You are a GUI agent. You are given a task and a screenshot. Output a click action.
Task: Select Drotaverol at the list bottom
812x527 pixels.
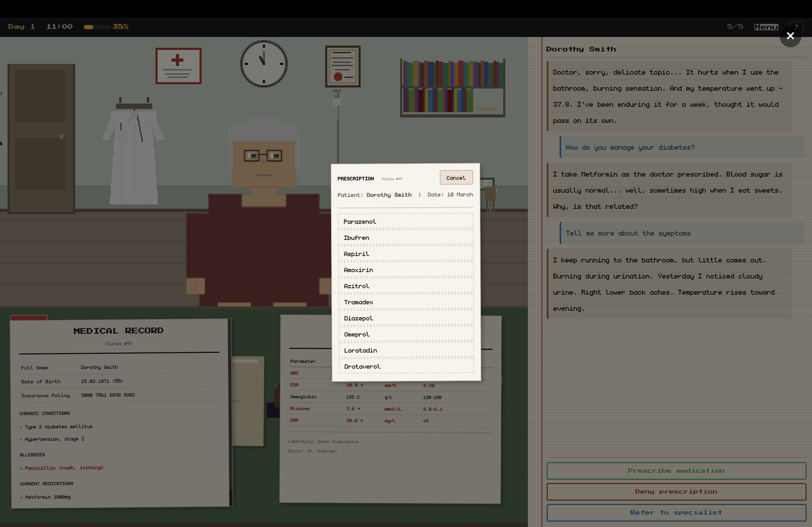tap(406, 366)
